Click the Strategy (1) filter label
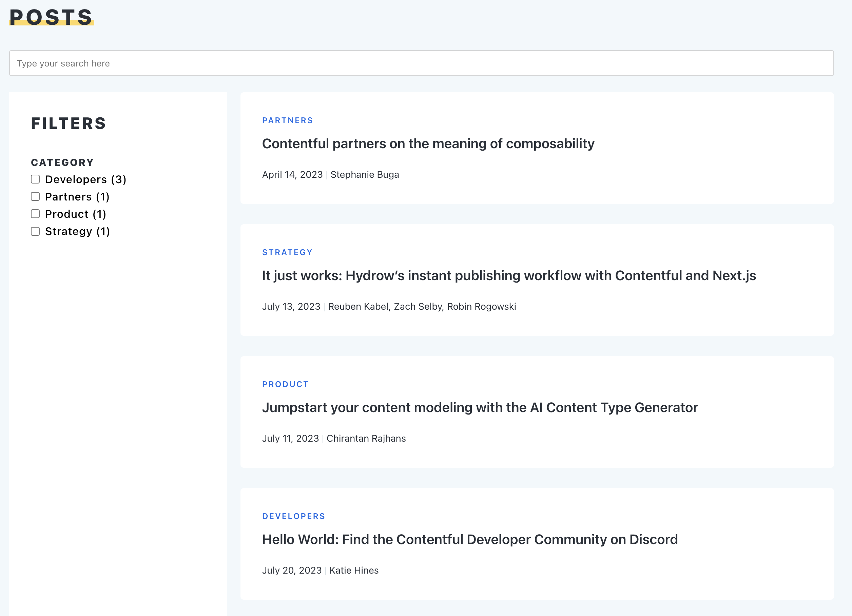 (77, 231)
